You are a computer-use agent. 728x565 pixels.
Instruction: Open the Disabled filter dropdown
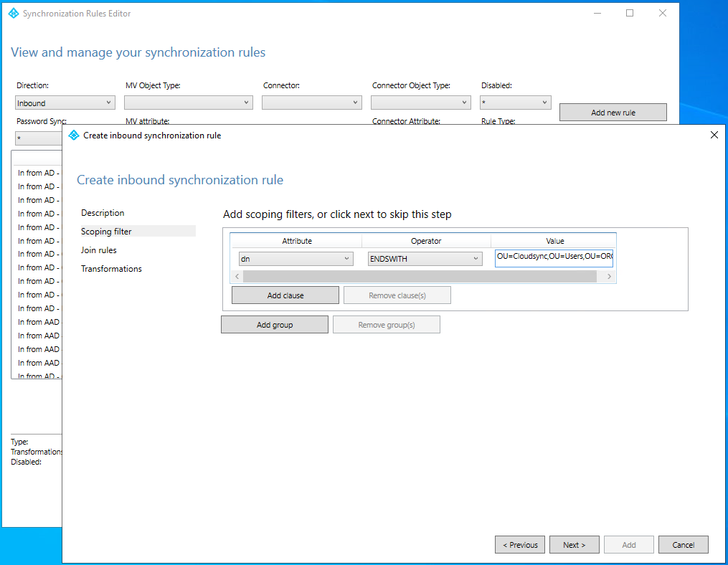coord(515,102)
